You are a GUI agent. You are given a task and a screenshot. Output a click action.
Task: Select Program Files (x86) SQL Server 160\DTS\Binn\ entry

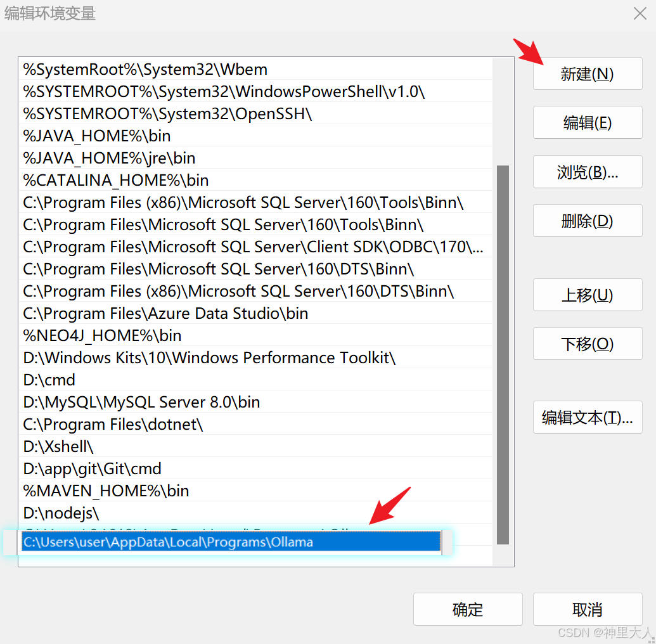tap(255, 291)
